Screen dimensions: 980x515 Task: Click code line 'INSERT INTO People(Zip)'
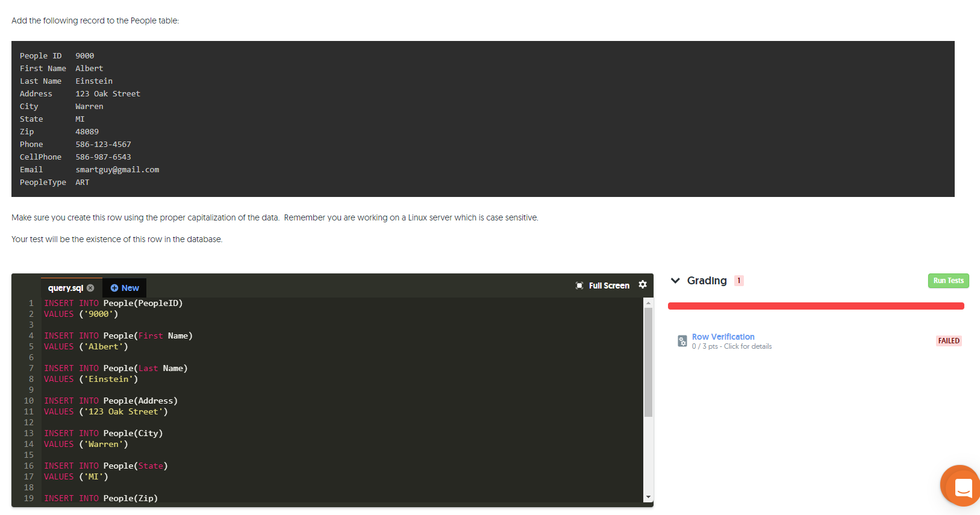click(x=101, y=498)
